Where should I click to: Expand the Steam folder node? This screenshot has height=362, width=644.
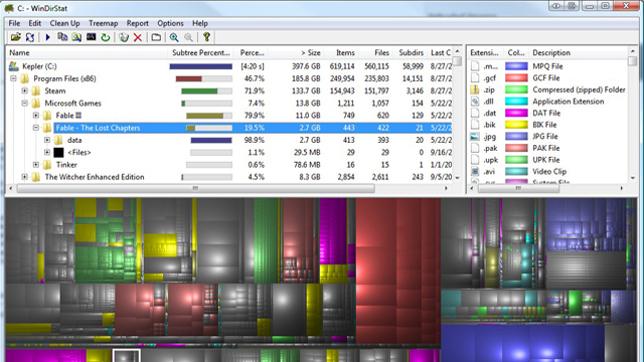(25, 91)
